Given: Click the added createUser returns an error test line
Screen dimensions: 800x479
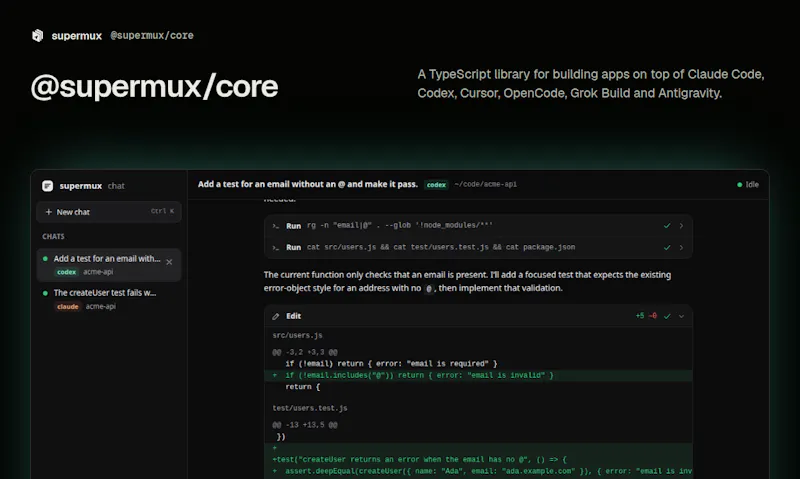Looking at the screenshot, I should click(x=478, y=460).
